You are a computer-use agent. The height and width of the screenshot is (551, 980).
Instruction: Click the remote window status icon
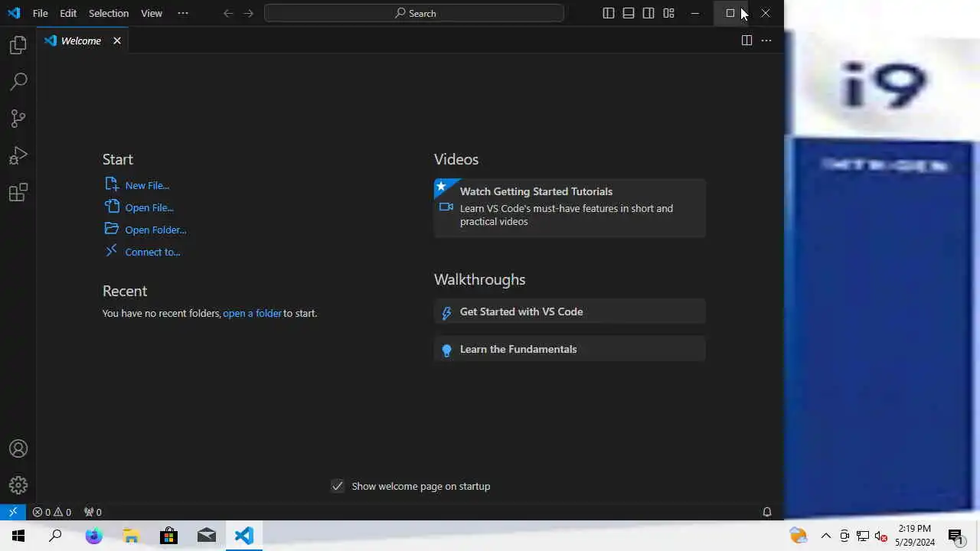pos(13,512)
